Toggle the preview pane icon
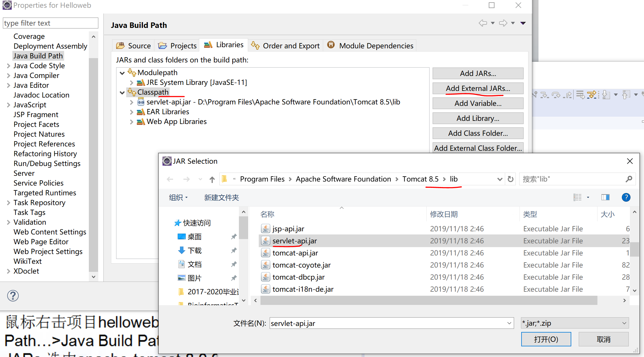 605,197
